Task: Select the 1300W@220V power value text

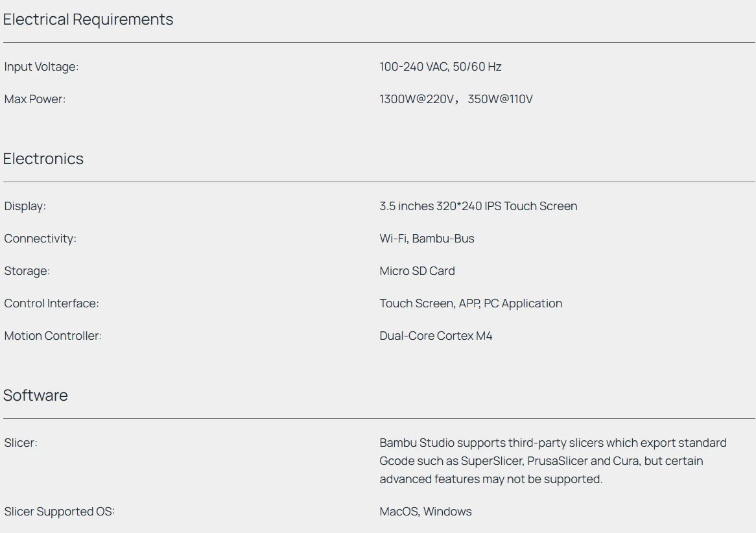Action: tap(417, 99)
